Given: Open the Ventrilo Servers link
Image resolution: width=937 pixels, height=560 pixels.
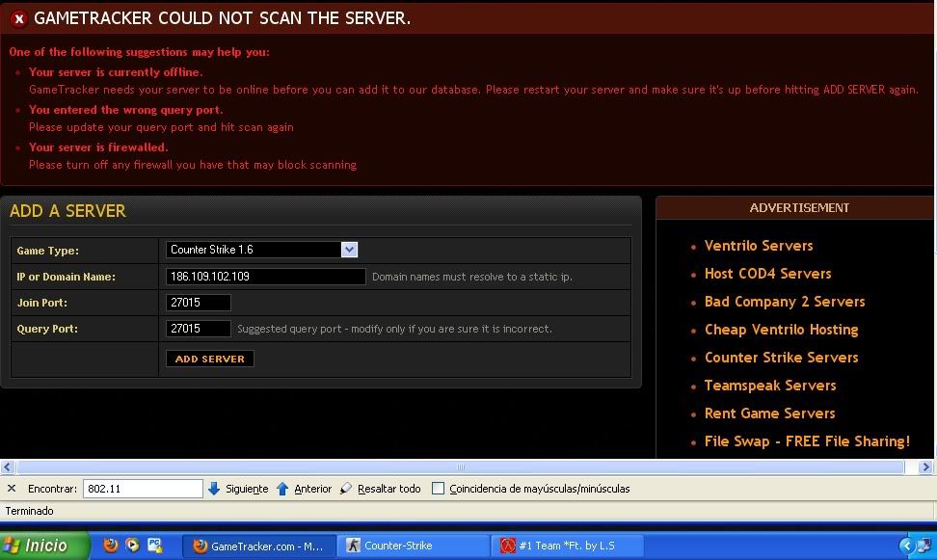Looking at the screenshot, I should point(759,246).
